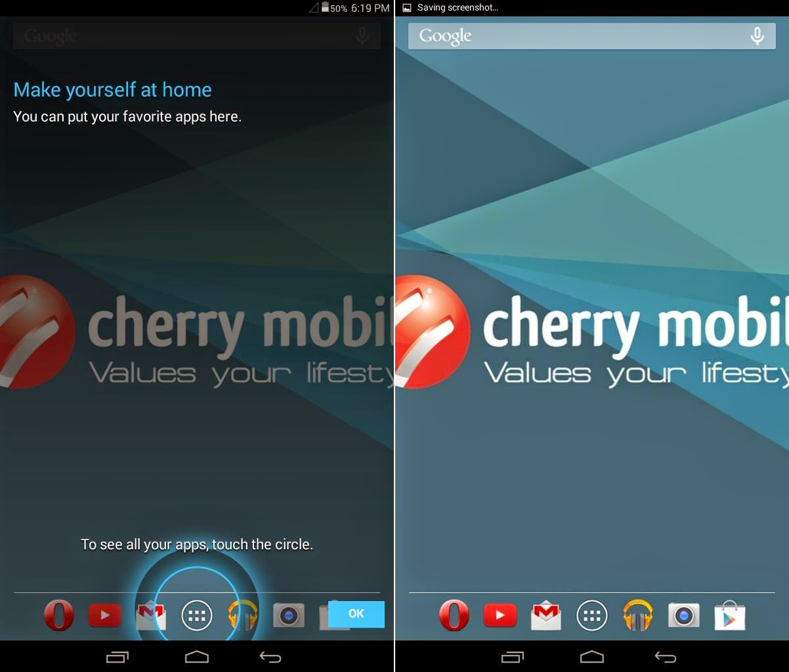Tap OK on the left screen tutorial
This screenshot has width=789, height=672.
(x=356, y=614)
